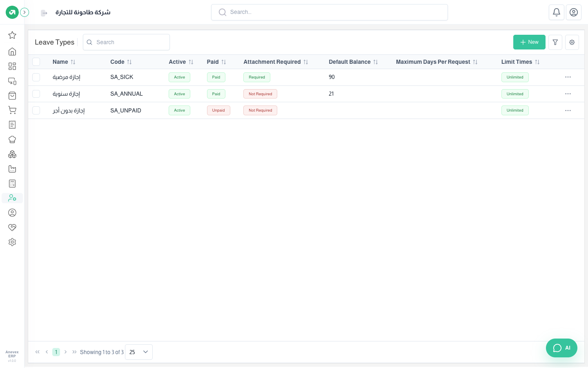Open the factory icon in sidebar
This screenshot has height=368, width=588.
point(12,169)
